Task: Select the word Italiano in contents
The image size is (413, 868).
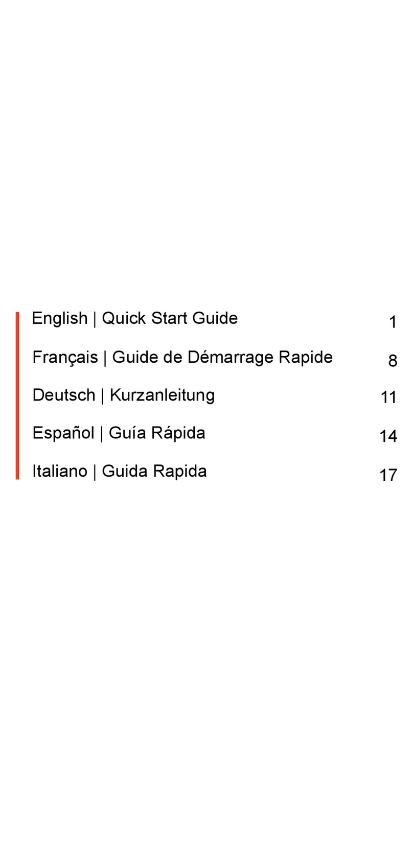Action: click(x=60, y=471)
